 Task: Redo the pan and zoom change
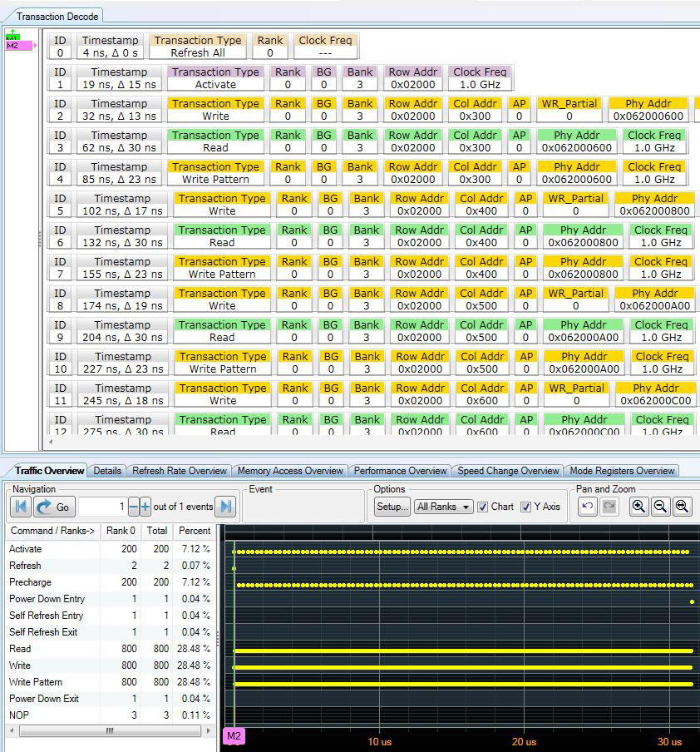pos(609,507)
